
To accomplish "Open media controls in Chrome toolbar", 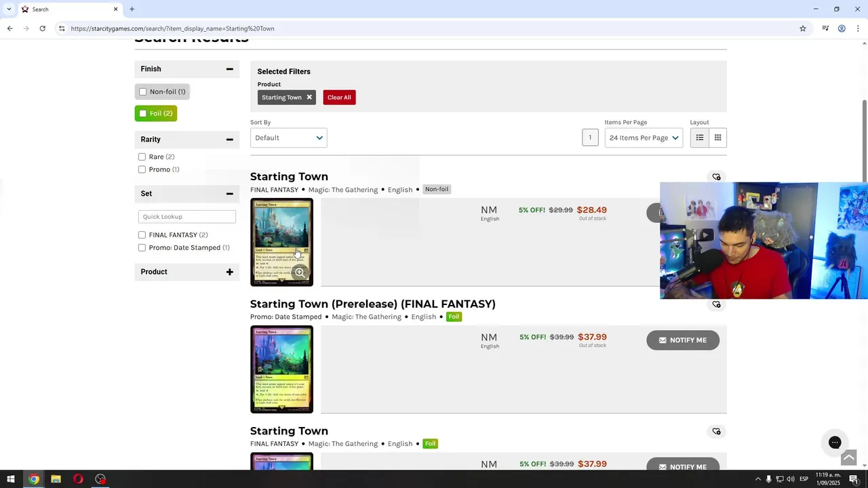I will point(825,28).
